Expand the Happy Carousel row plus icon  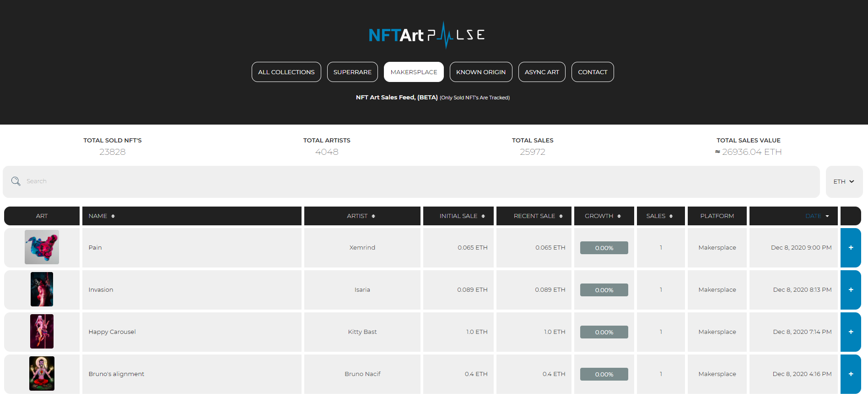coord(851,332)
